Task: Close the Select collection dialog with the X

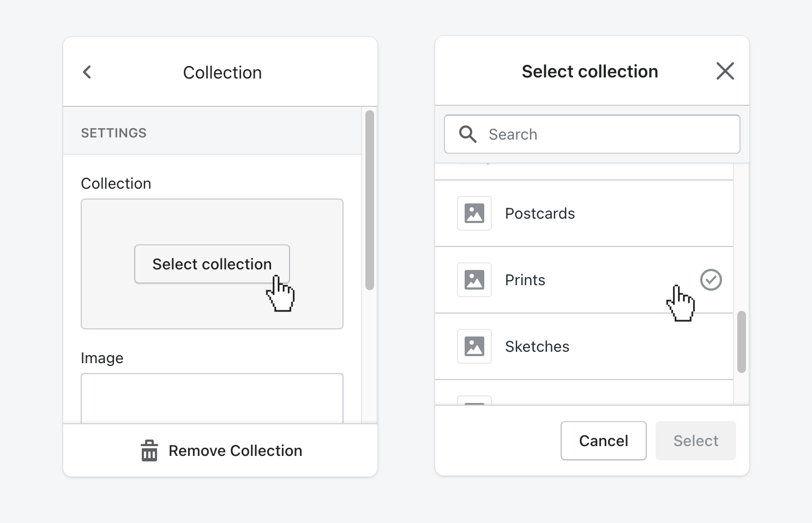Action: click(725, 71)
